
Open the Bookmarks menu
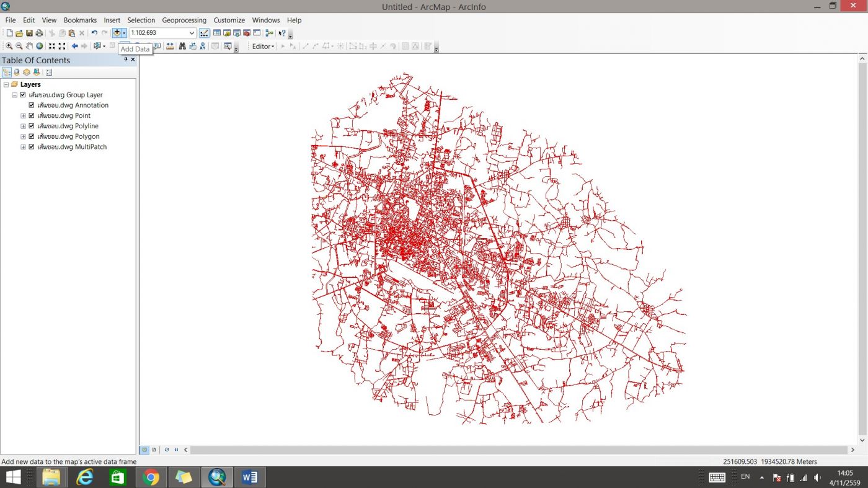click(x=80, y=20)
